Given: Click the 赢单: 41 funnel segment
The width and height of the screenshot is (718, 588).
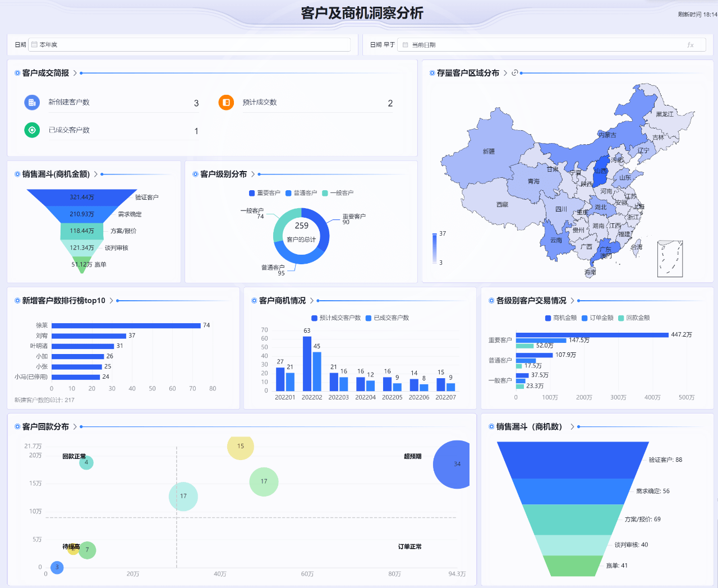Looking at the screenshot, I should click(573, 566).
